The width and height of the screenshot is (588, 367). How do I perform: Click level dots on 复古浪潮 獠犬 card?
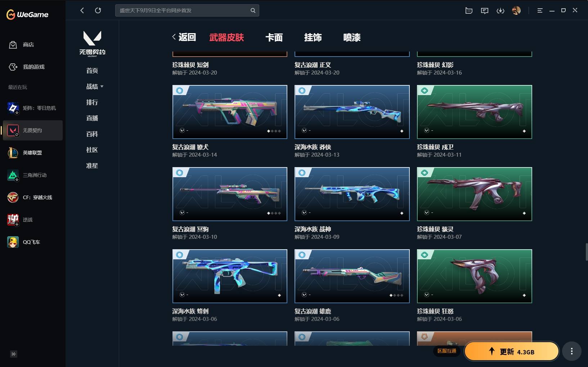pos(274,131)
